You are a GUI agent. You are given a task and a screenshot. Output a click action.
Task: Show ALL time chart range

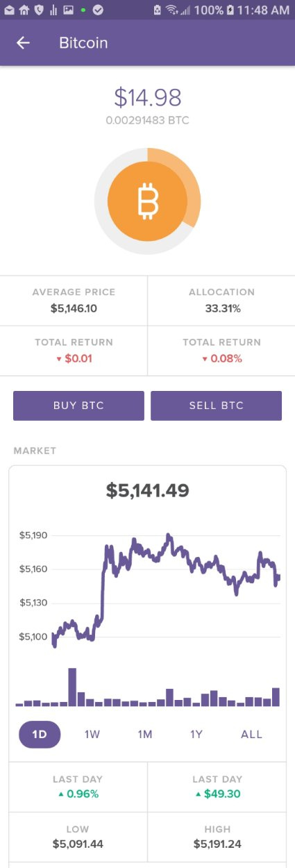251,734
